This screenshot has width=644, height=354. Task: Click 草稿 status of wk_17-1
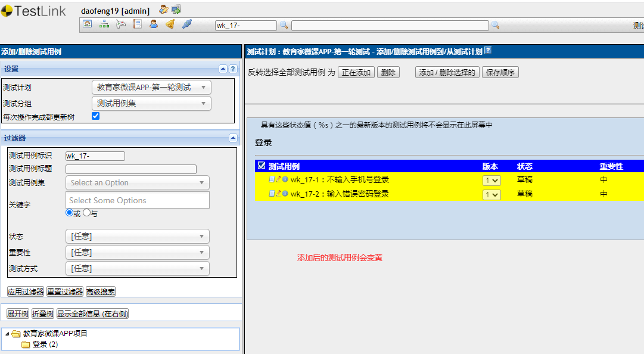point(525,179)
